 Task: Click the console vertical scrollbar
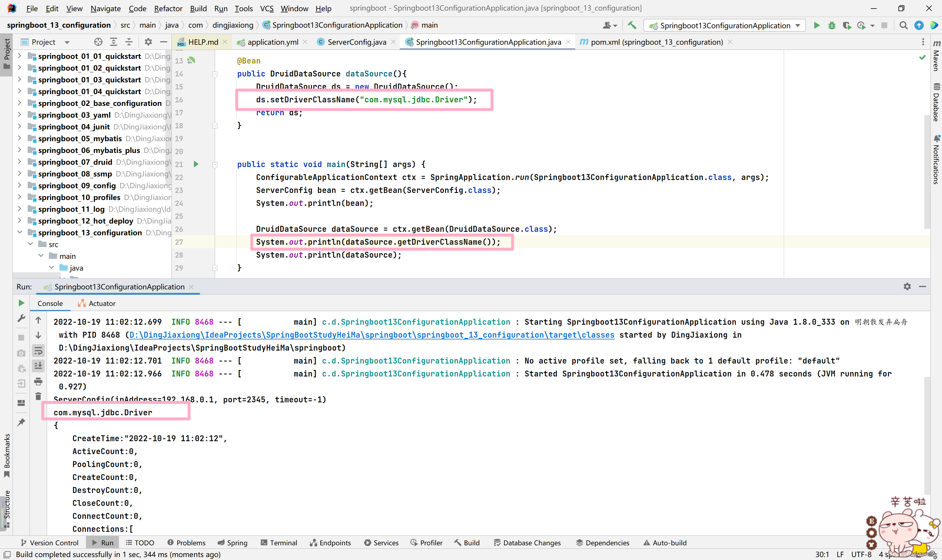pos(927,435)
